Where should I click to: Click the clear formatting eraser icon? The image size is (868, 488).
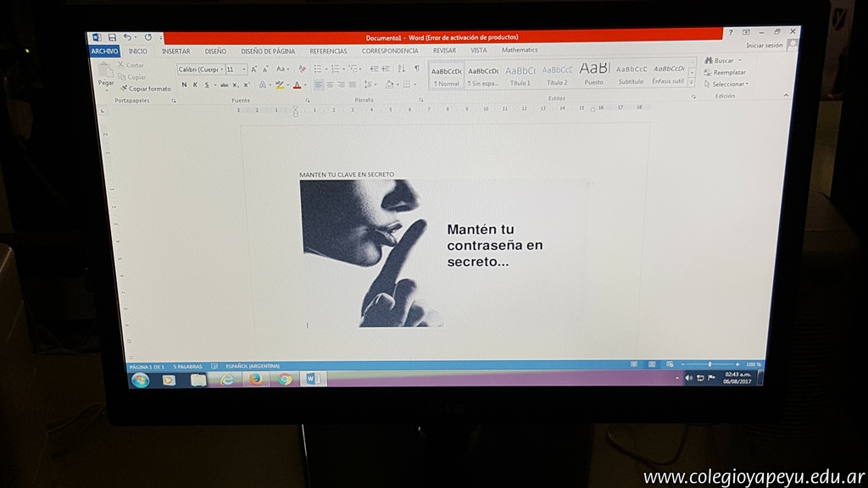click(x=302, y=69)
